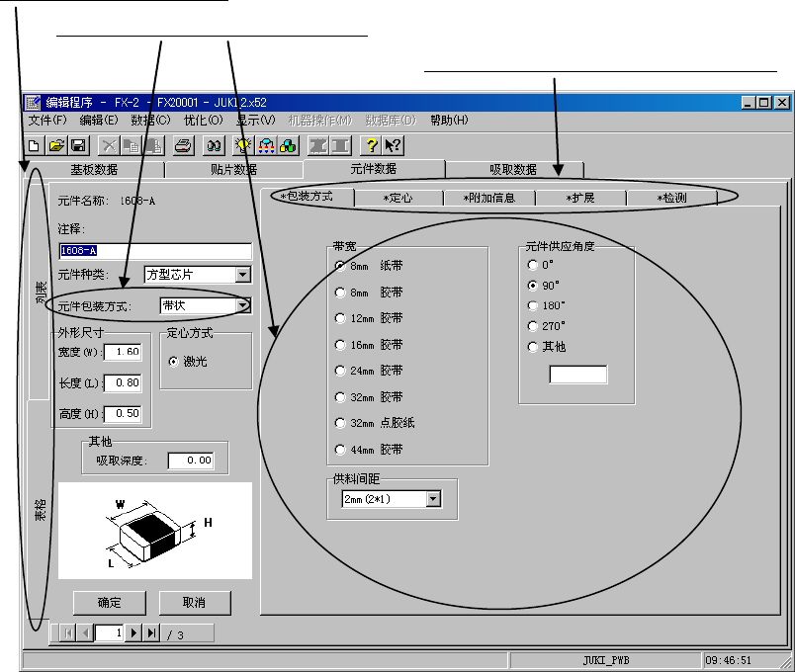This screenshot has height=672, width=795.
Task: Click the light bulb toolbar icon
Action: 241,145
